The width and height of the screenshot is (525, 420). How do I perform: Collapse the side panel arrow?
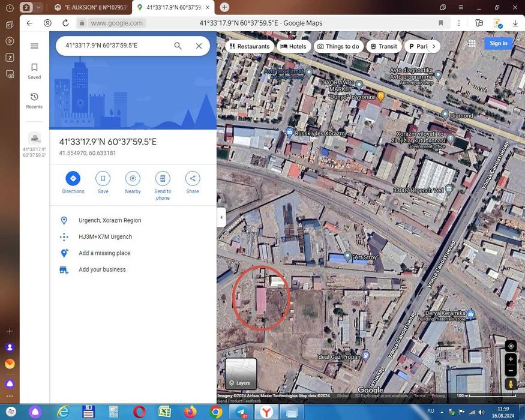(x=221, y=217)
